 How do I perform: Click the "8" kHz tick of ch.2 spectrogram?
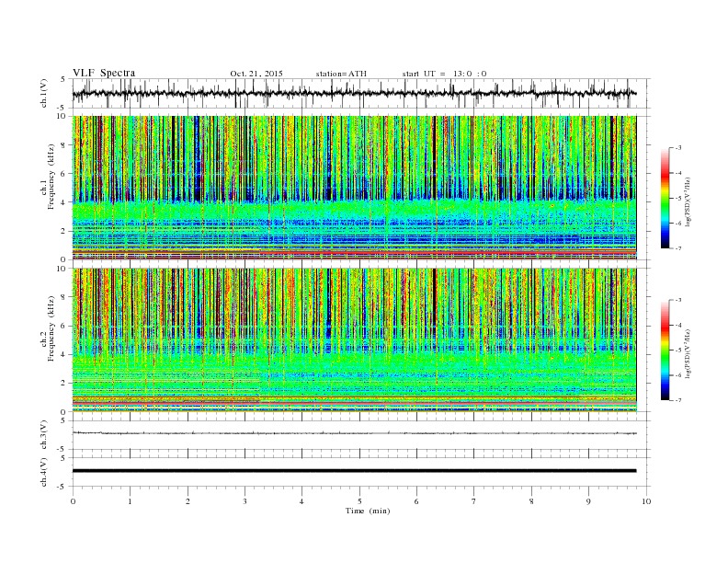pos(63,297)
